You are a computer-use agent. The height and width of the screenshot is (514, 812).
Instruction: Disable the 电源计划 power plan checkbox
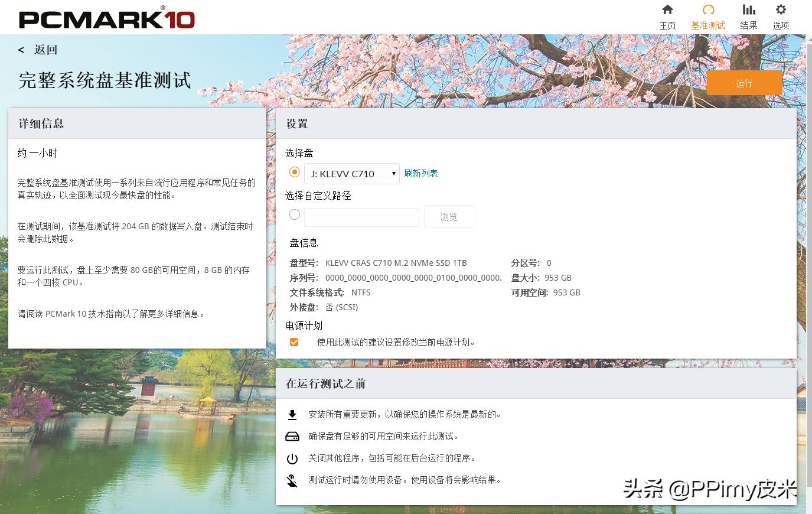coord(294,341)
